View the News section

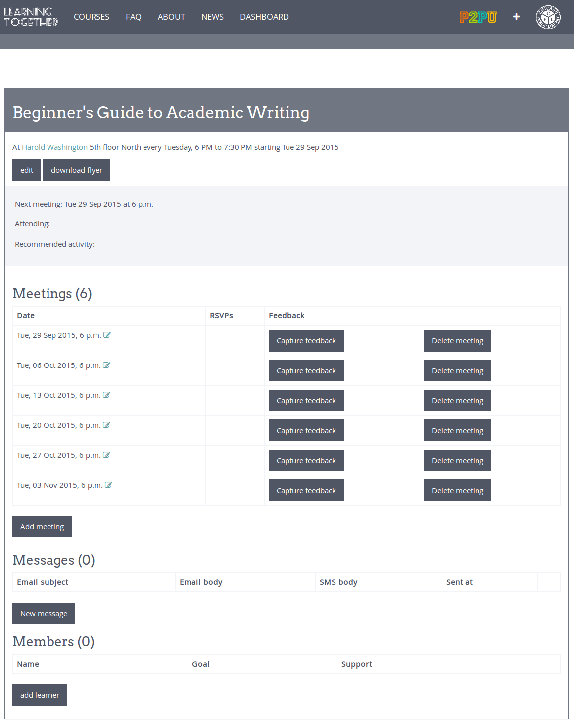click(212, 17)
